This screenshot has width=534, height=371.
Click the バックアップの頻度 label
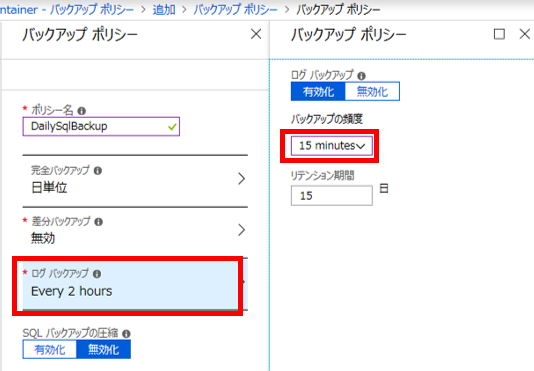click(x=327, y=119)
